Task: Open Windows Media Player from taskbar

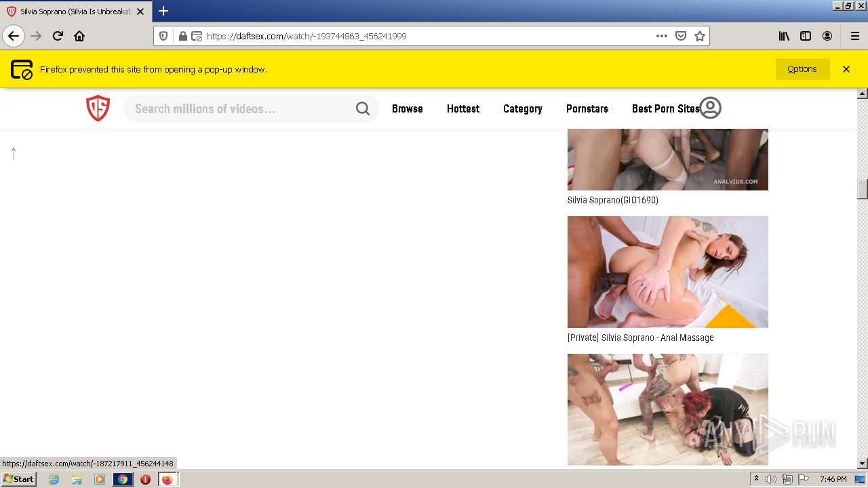Action: [x=100, y=479]
